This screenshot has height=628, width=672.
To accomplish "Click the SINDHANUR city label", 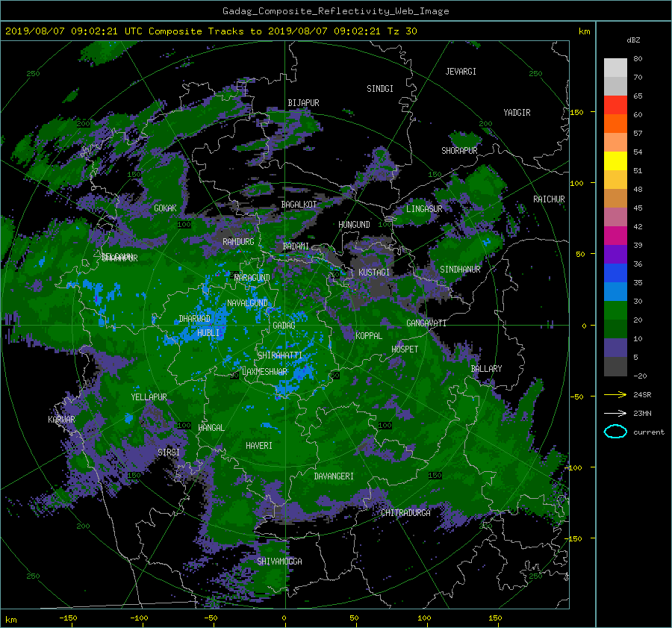I will click(460, 270).
